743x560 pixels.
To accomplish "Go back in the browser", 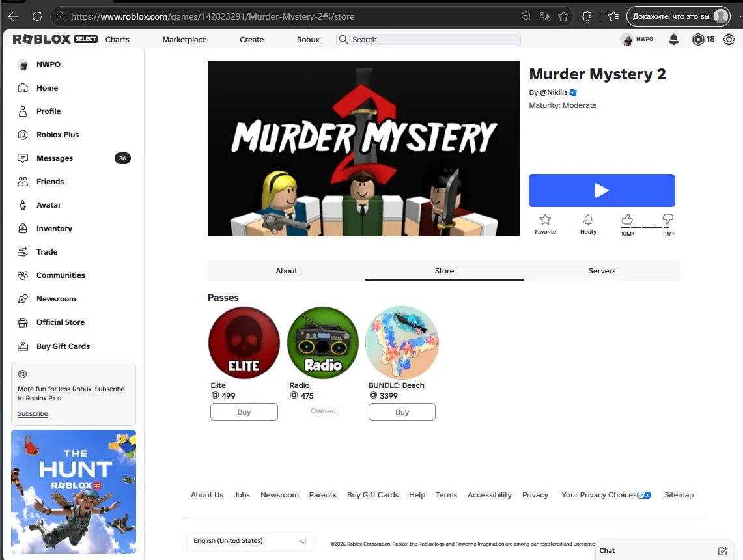I will tap(14, 16).
